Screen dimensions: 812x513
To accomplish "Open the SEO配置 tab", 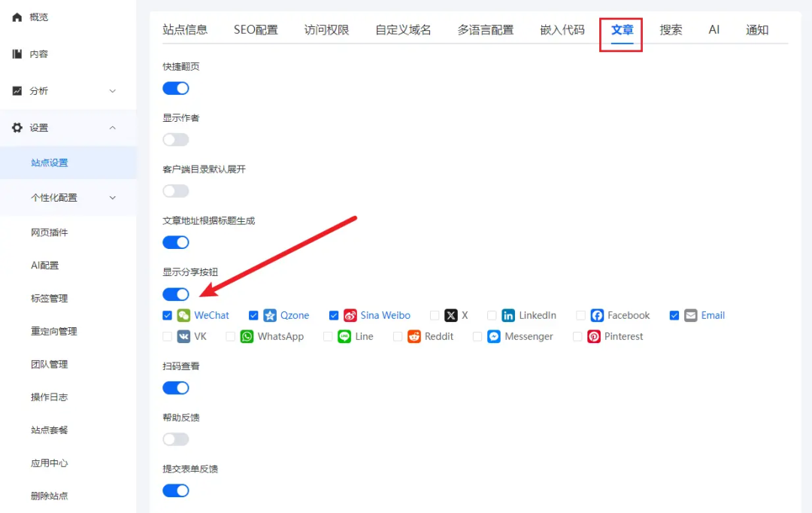I will tap(256, 29).
